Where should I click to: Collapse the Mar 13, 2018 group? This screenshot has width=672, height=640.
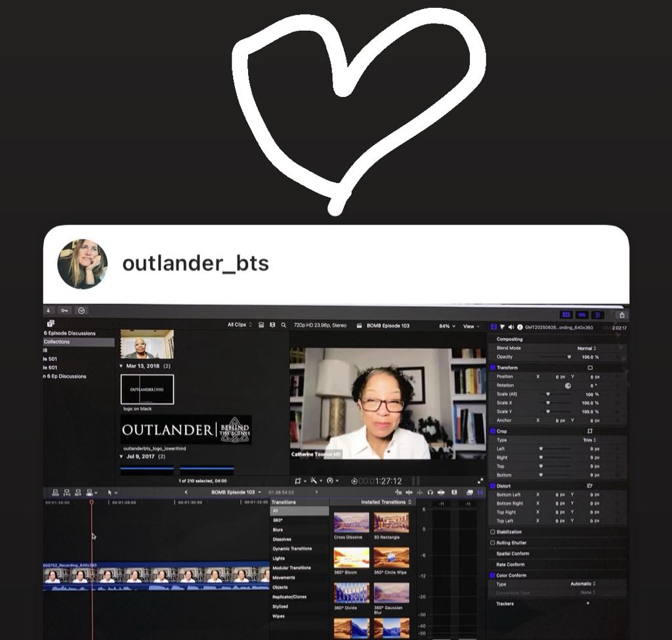[x=121, y=366]
